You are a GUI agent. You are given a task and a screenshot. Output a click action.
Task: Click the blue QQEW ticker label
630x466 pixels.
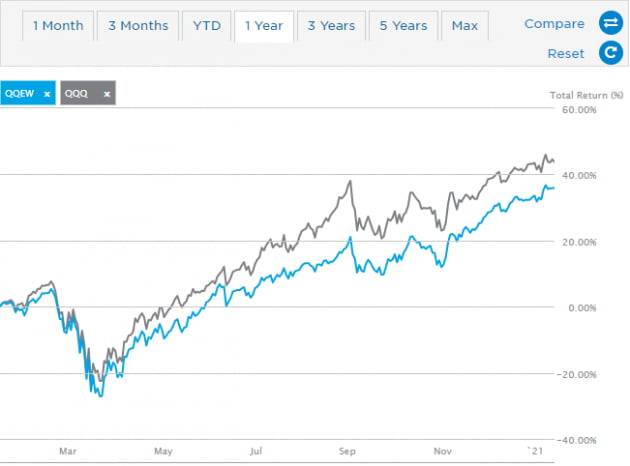19,95
